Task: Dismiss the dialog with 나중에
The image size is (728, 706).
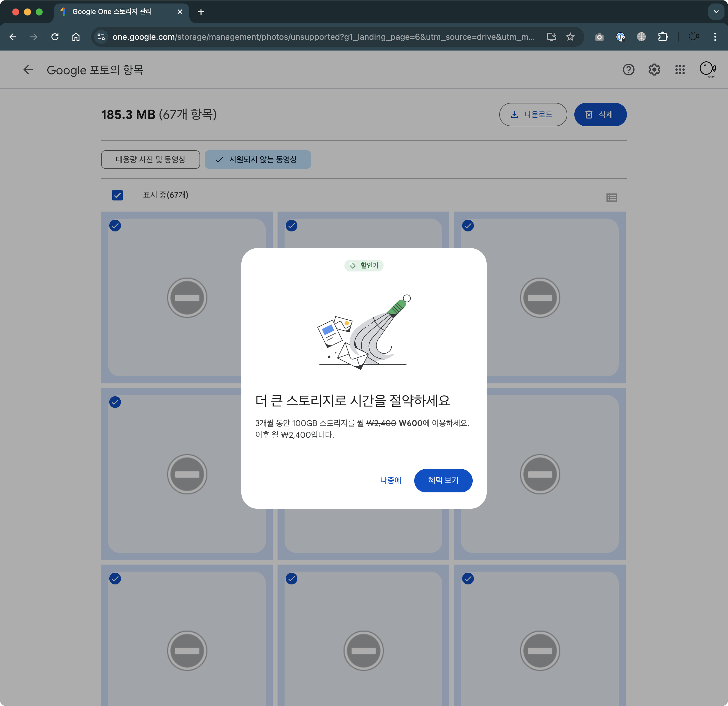Action: [x=390, y=480]
